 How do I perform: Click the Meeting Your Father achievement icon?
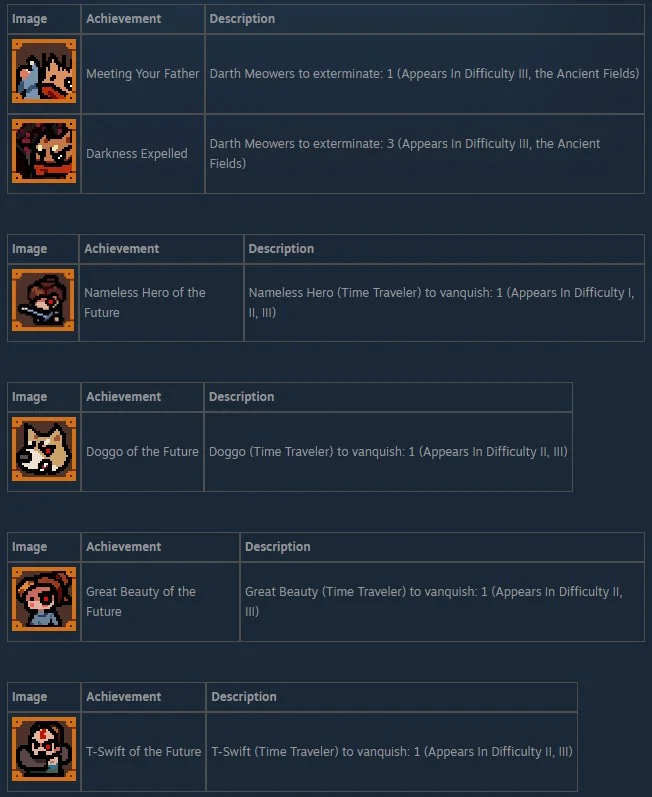44,71
